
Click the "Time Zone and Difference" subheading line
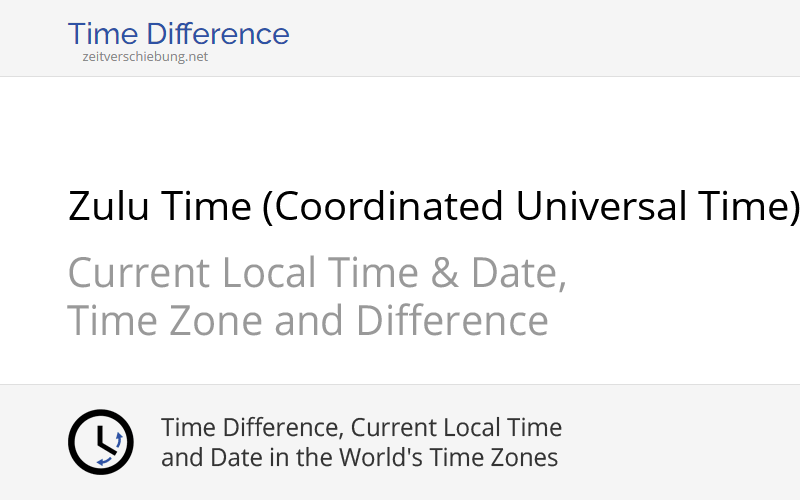(308, 321)
